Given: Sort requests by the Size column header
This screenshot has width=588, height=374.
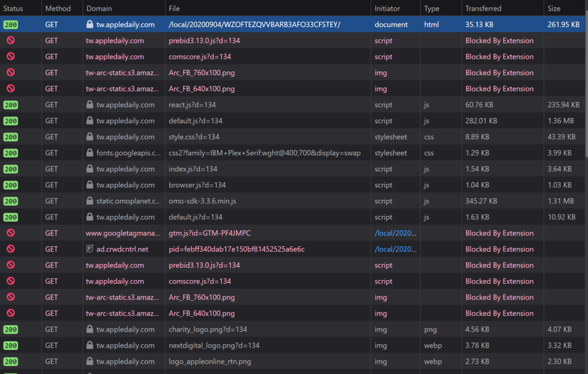Looking at the screenshot, I should coord(564,8).
